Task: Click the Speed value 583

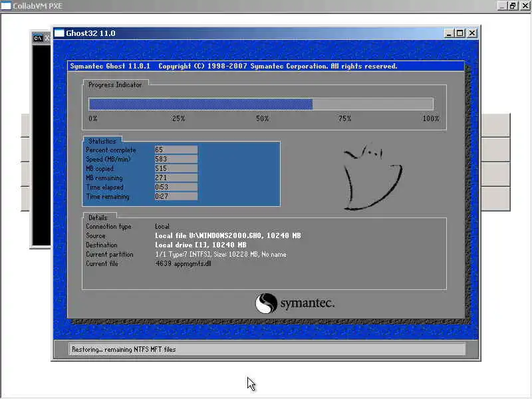Action: click(176, 159)
